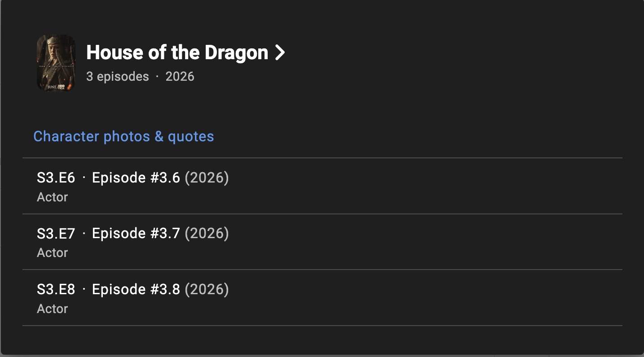This screenshot has height=357, width=644.
Task: Click the HBO logo on the poster
Action: 62,87
